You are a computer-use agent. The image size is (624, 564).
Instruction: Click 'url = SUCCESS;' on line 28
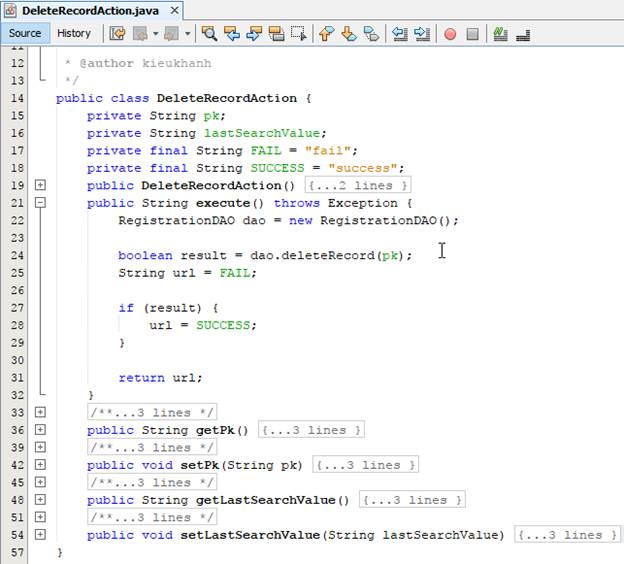coord(203,325)
